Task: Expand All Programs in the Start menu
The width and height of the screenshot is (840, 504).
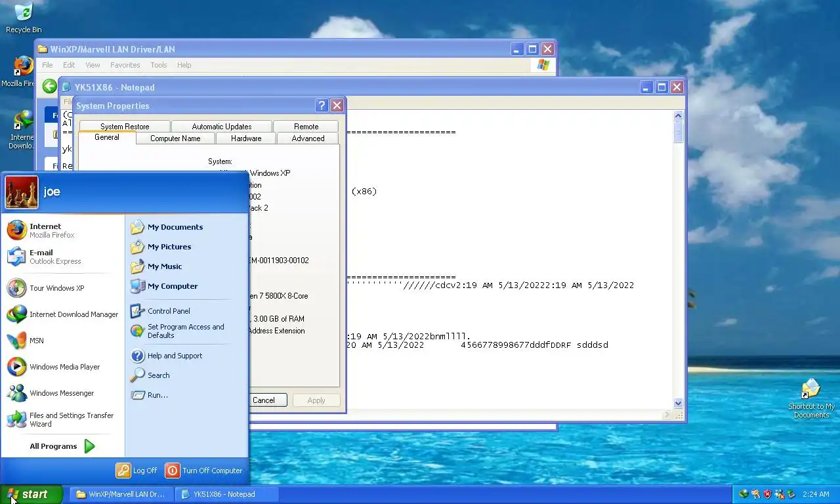Action: pyautogui.click(x=63, y=446)
